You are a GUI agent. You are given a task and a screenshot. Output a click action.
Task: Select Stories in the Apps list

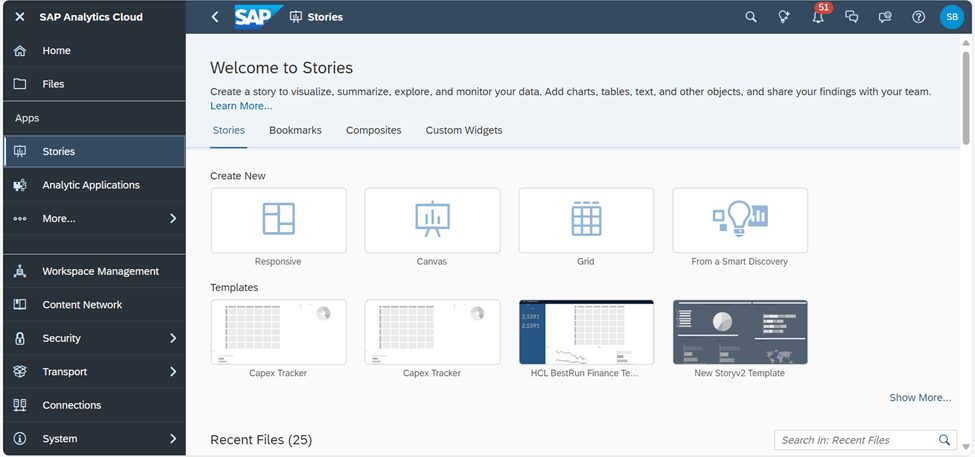click(x=94, y=151)
